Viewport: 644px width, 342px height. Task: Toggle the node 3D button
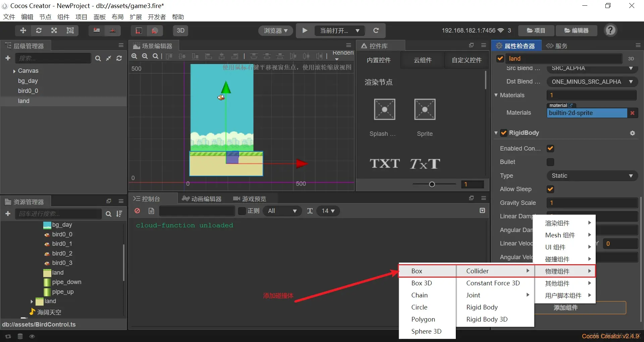[631, 59]
